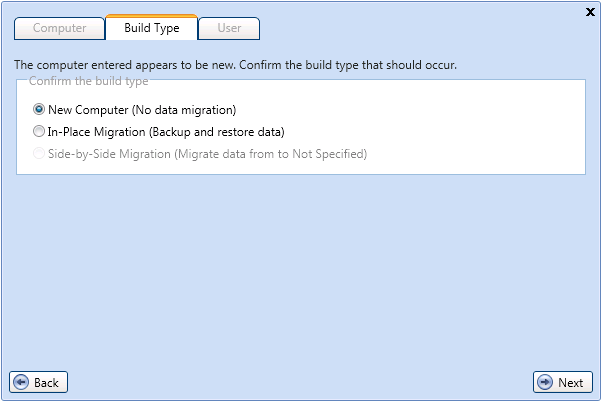601x401 pixels.
Task: Click the "Confirm the build type" group heading
Action: (x=89, y=81)
